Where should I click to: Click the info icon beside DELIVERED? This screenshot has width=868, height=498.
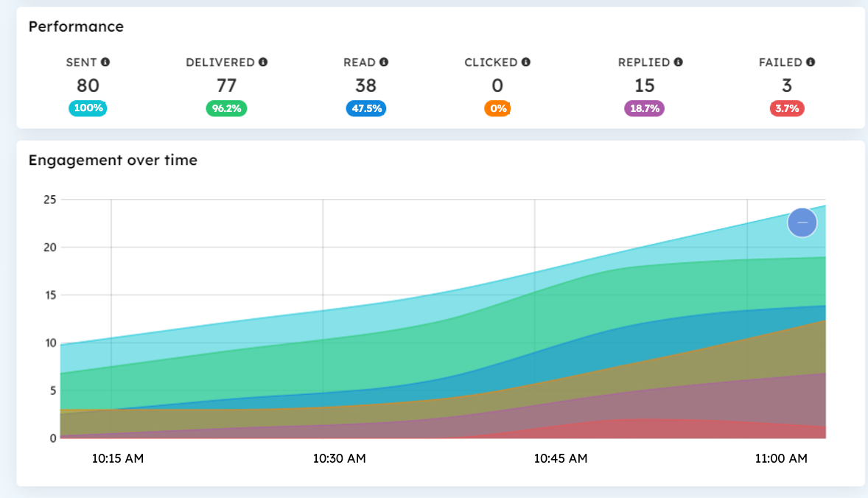pos(263,63)
